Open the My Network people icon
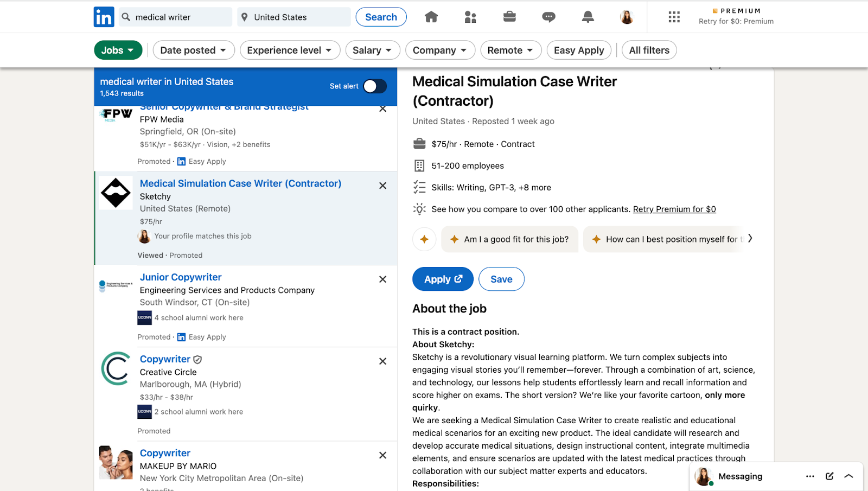 point(470,17)
